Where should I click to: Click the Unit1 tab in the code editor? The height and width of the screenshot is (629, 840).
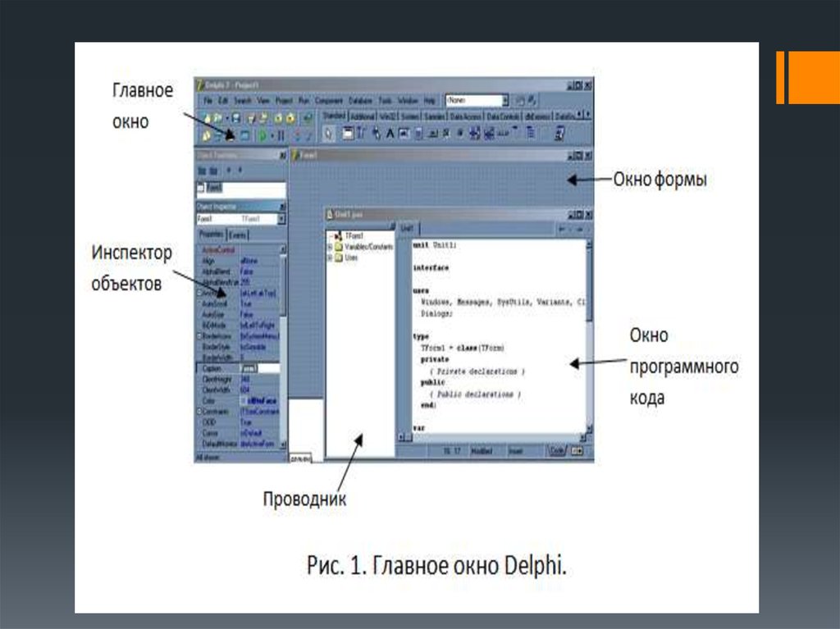408,229
